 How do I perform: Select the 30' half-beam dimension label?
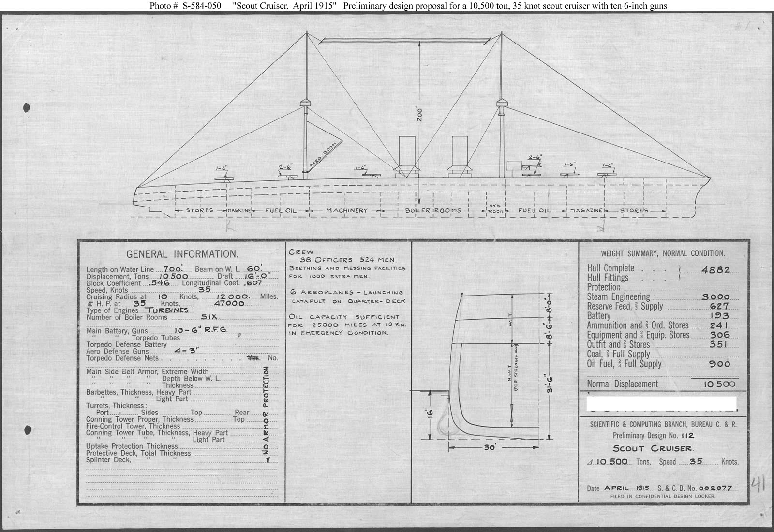point(490,447)
